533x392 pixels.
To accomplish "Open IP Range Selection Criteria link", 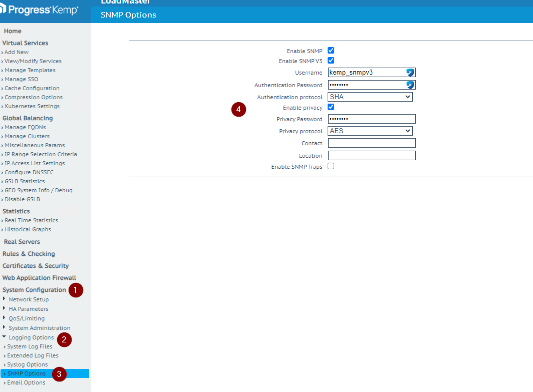I will tap(41, 154).
